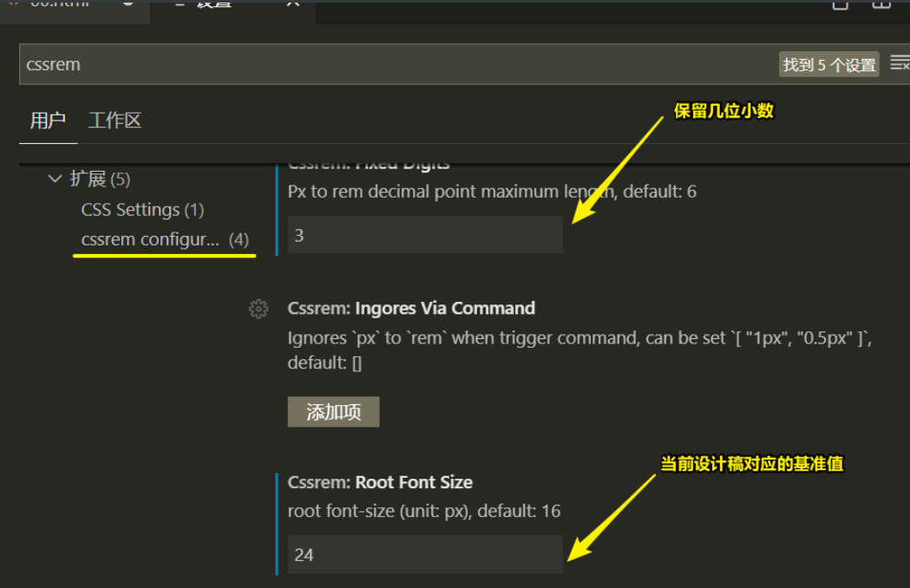
Task: Click the Ignores px to rem description
Action: (x=579, y=350)
